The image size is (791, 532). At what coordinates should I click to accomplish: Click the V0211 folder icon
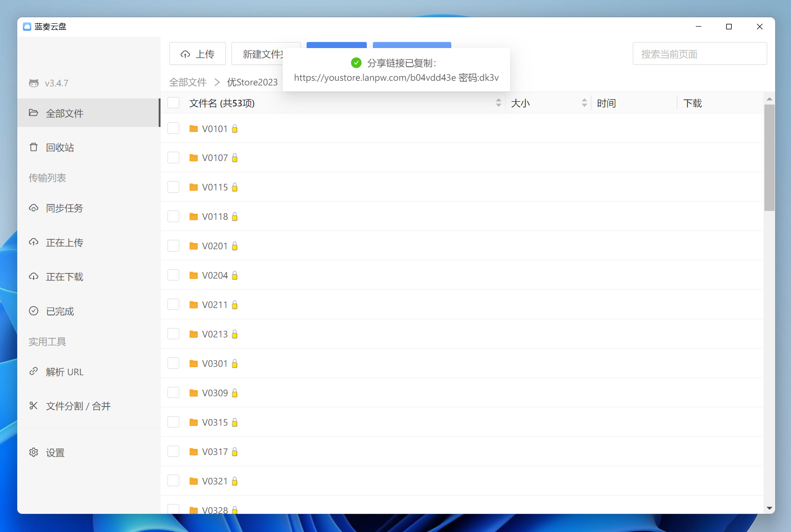[194, 305]
